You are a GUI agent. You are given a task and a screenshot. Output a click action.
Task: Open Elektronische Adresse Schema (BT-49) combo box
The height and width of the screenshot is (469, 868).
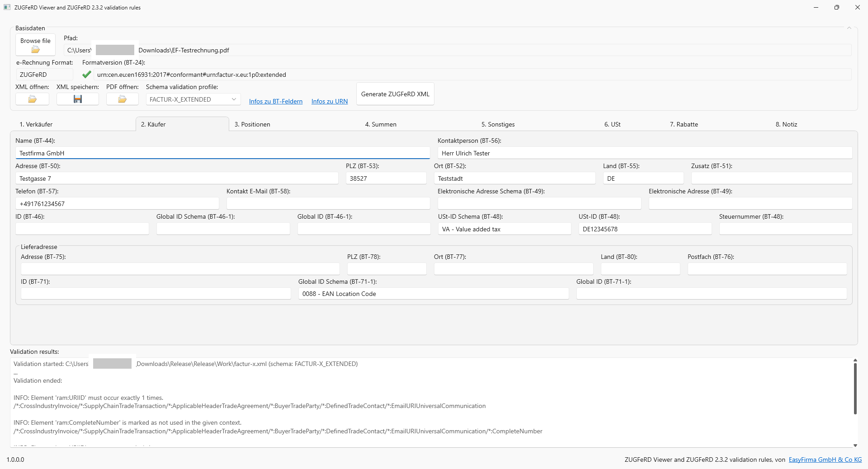pyautogui.click(x=539, y=204)
